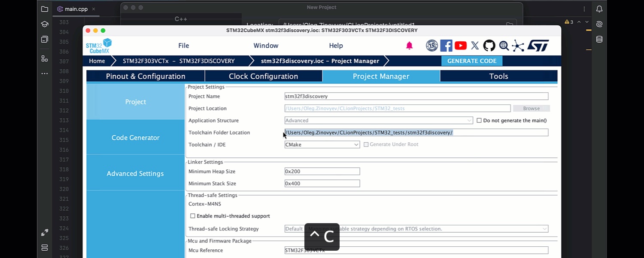
Task: Open the Window menu in STM32CubeMX
Action: [266, 46]
